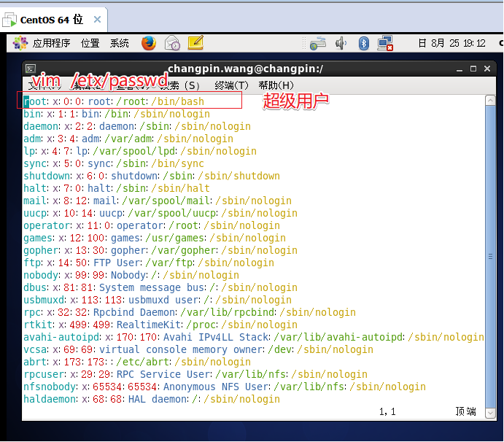Screen dimensions: 504x442
Task: Click the 顶端 status text in vim
Action: pos(466,411)
